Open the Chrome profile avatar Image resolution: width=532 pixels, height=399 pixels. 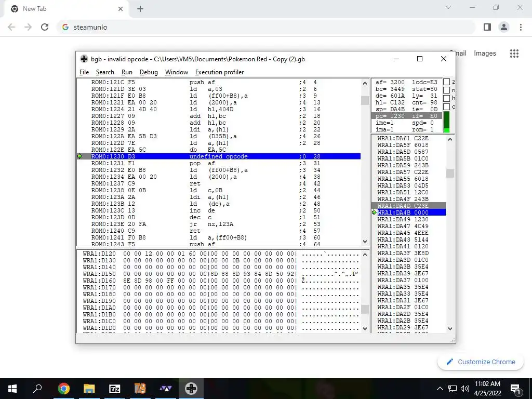click(504, 27)
